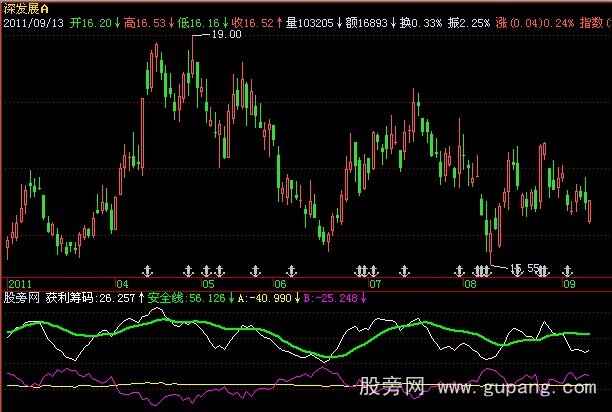Click the 2011 year label on time axis
Screen dimensions: 612x412
18,284
